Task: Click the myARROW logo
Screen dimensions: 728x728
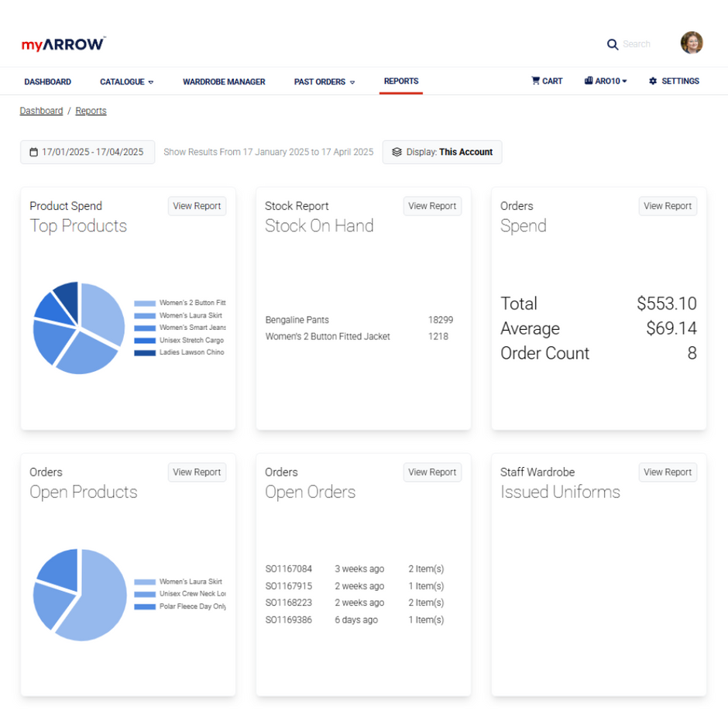Action: (x=64, y=44)
